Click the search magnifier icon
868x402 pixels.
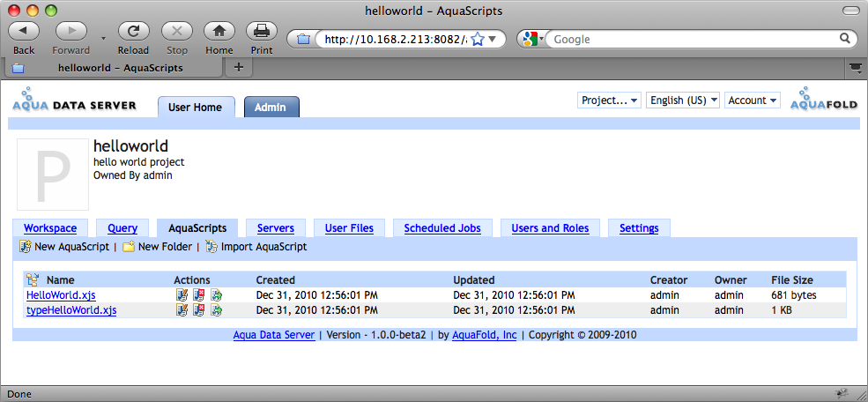point(845,38)
